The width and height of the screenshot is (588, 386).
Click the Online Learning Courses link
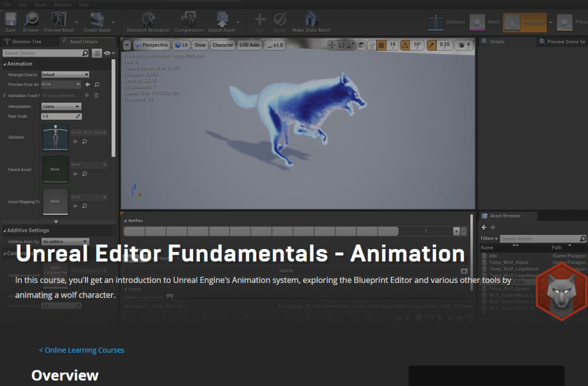tap(82, 350)
